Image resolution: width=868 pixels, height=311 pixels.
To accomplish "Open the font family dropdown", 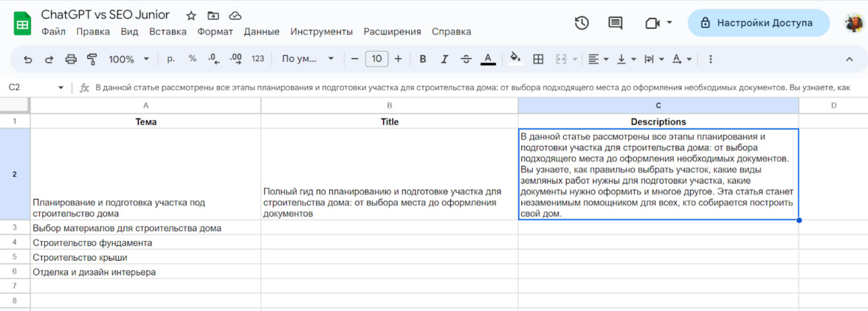I will point(308,59).
